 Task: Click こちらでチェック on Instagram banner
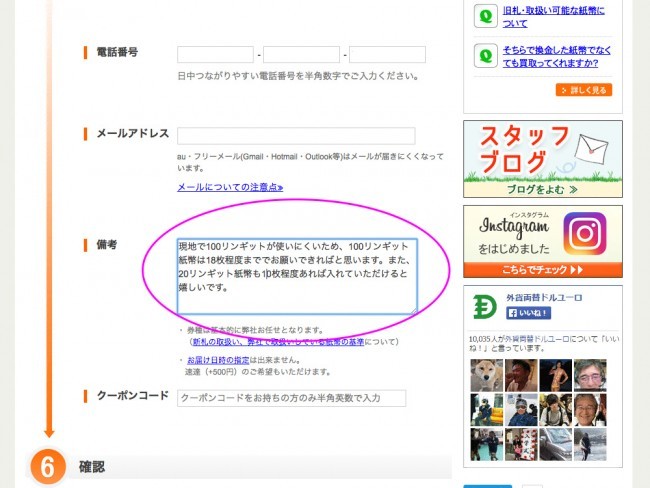point(543,270)
